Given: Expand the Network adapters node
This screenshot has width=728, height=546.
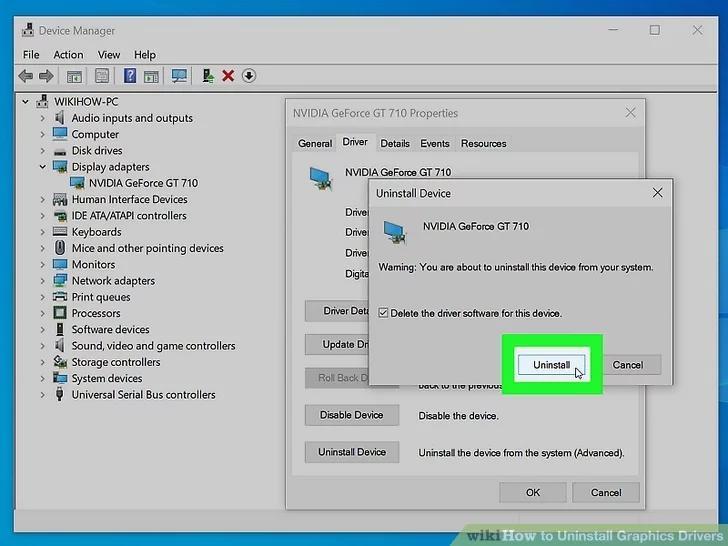Looking at the screenshot, I should (43, 281).
